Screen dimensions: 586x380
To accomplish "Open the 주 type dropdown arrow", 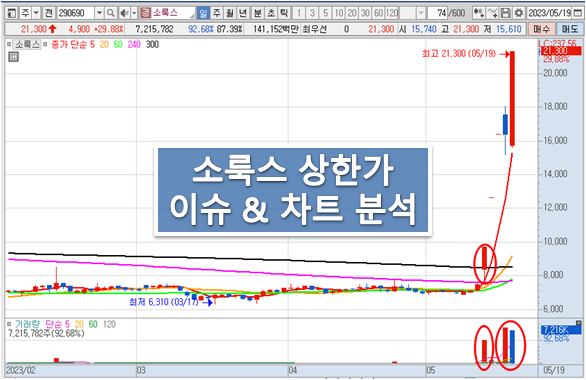I will (36, 13).
